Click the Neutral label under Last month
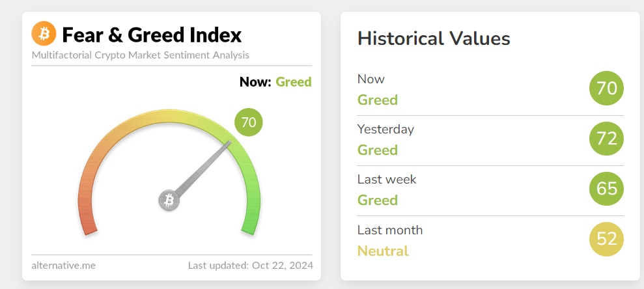This screenshot has width=644, height=289. tap(383, 251)
